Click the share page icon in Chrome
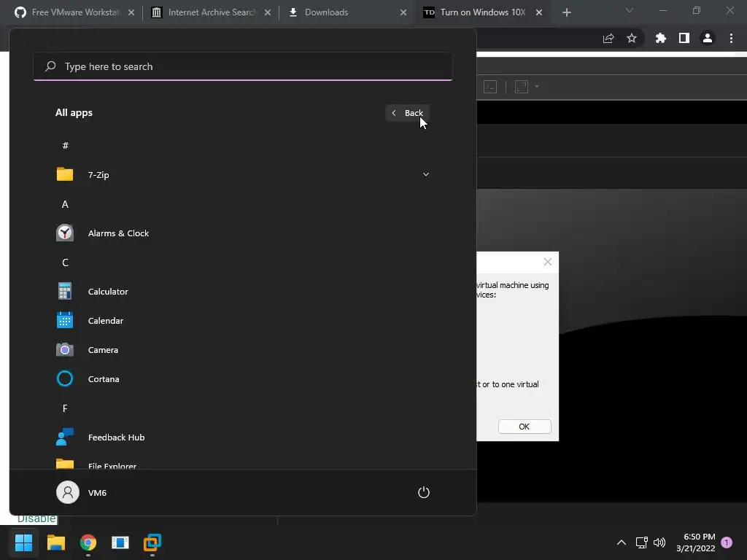This screenshot has height=560, width=747. point(608,38)
